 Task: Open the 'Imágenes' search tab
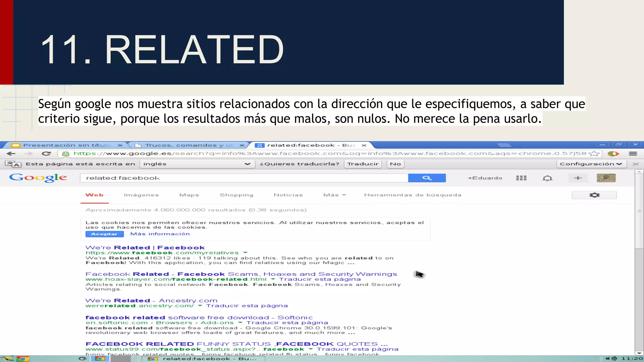point(141,195)
